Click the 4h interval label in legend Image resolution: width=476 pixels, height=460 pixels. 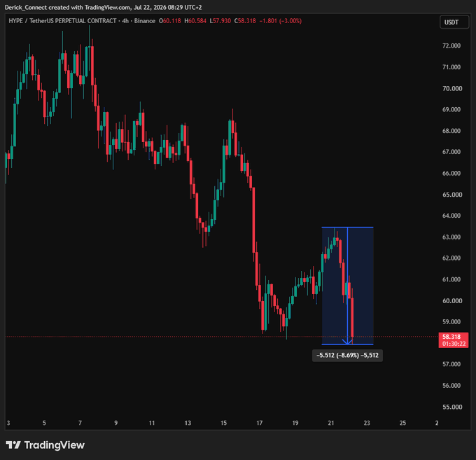point(125,21)
